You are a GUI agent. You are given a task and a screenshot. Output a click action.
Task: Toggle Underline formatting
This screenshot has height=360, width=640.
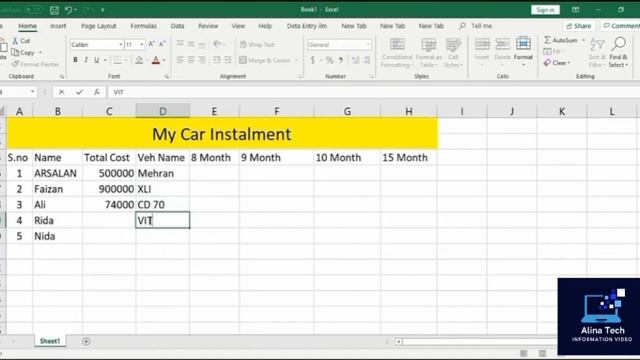point(97,60)
